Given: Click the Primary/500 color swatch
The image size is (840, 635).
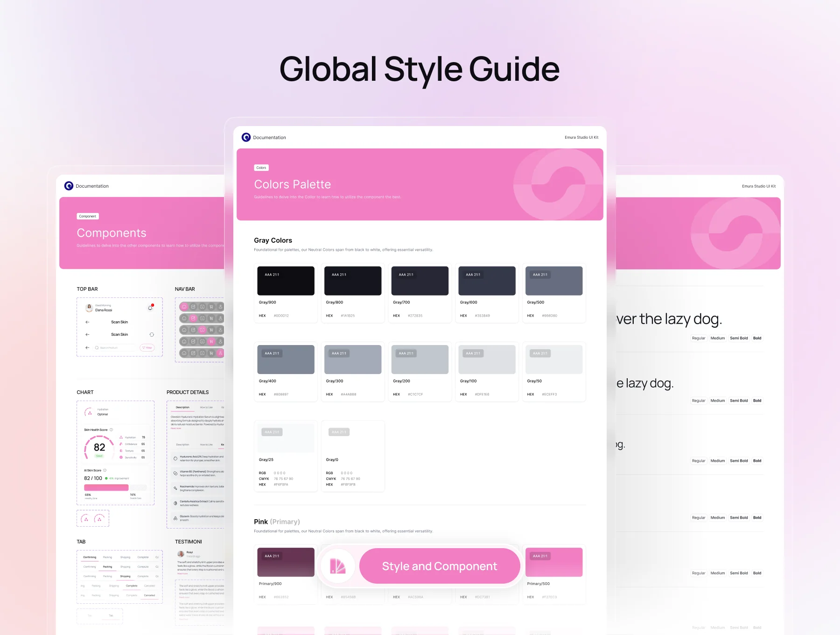Looking at the screenshot, I should 554,562.
